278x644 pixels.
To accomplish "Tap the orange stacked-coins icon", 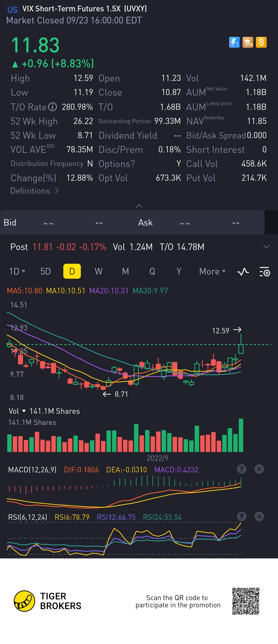I will (x=248, y=43).
